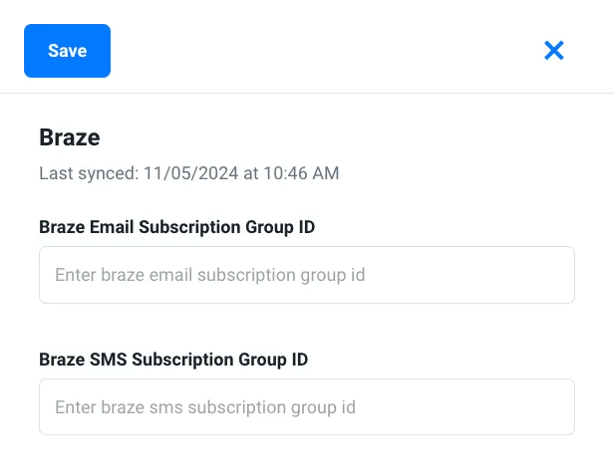Place cursor in the first text input
Viewport: 614px width, 459px height.
pyautogui.click(x=306, y=275)
